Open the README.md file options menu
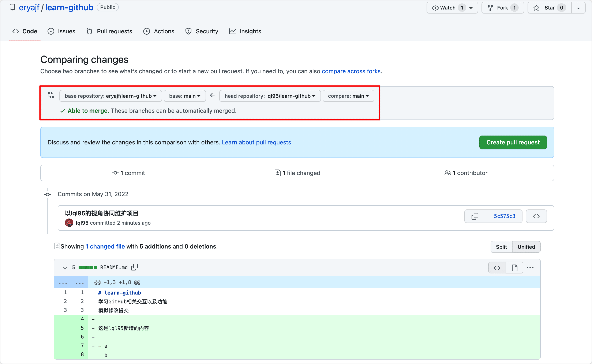The height and width of the screenshot is (364, 592). pyautogui.click(x=530, y=267)
